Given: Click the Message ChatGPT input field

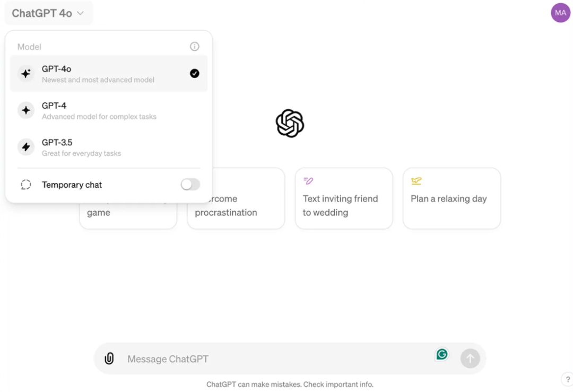Looking at the screenshot, I should click(x=276, y=359).
